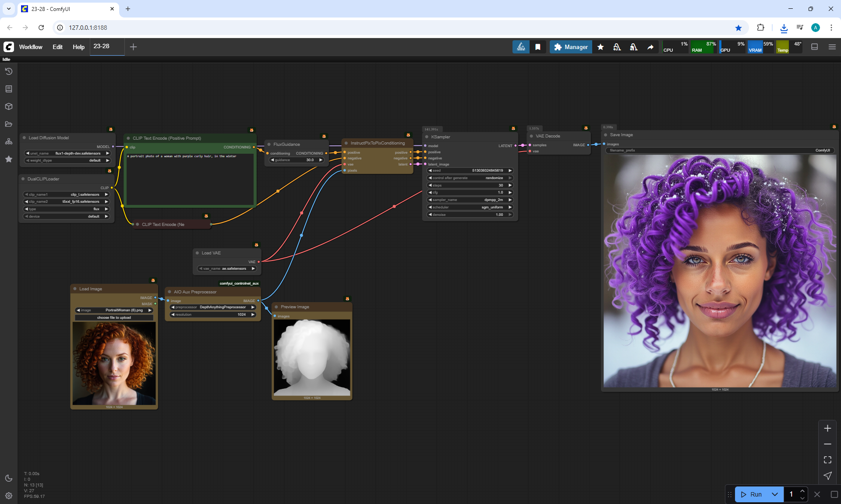Click the positive prompt text field
841x504 pixels.
[x=190, y=180]
